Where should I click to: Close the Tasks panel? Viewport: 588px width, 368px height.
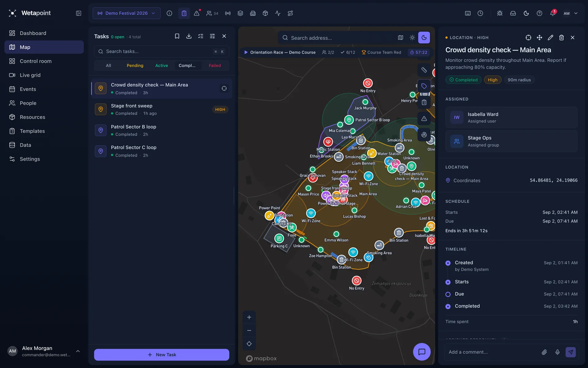coord(224,36)
